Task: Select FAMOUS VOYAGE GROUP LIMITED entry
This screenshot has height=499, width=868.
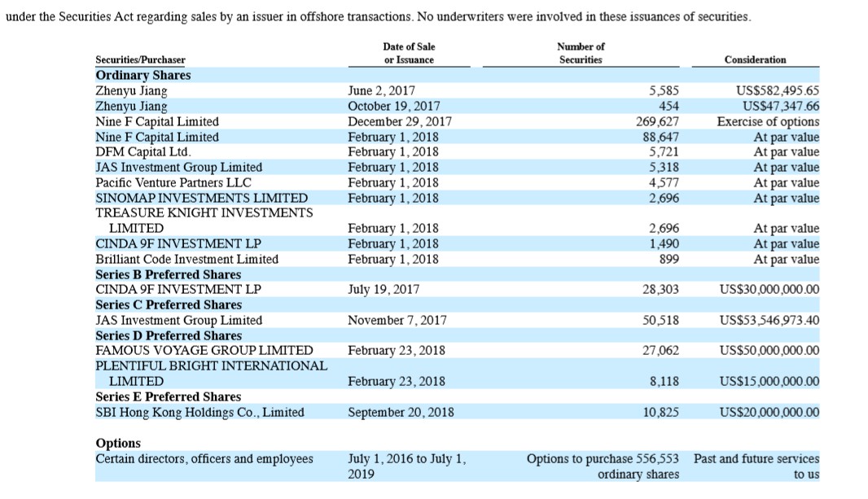Action: (204, 350)
